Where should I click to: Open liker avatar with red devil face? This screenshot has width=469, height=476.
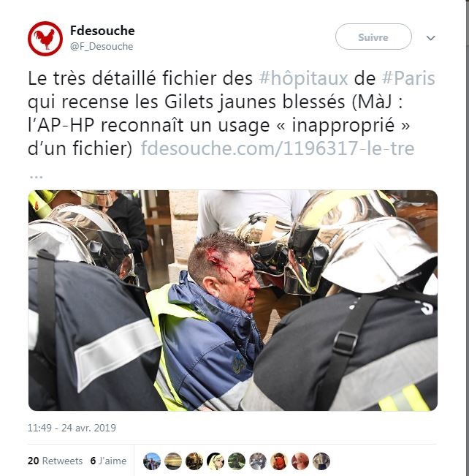pos(279,461)
